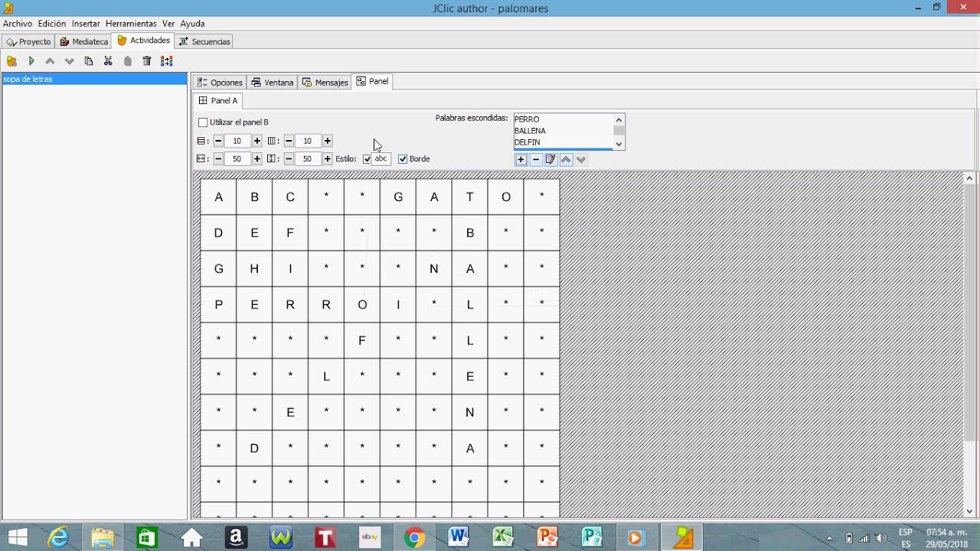The image size is (980, 551).
Task: Select 'sopa de letras' in the activities list
Action: coord(95,79)
